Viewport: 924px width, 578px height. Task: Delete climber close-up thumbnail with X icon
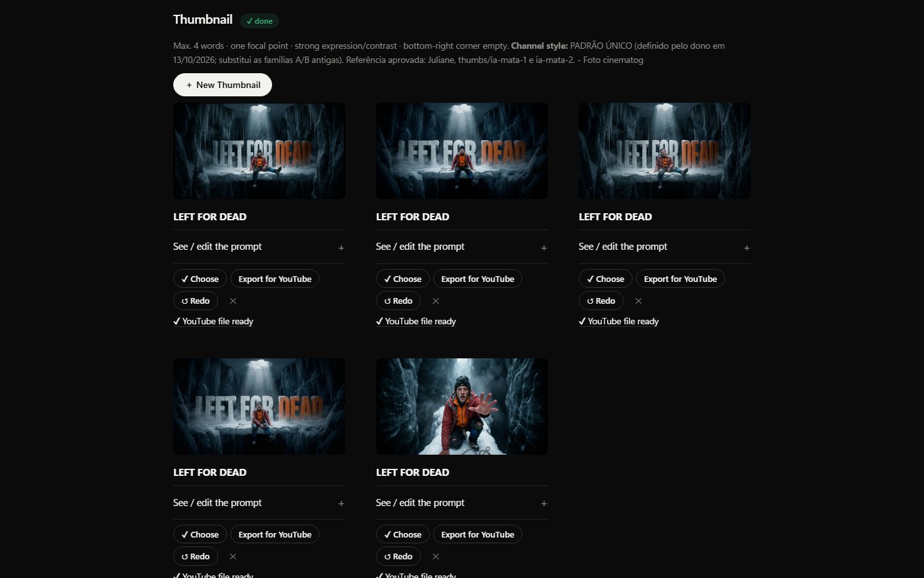click(436, 556)
